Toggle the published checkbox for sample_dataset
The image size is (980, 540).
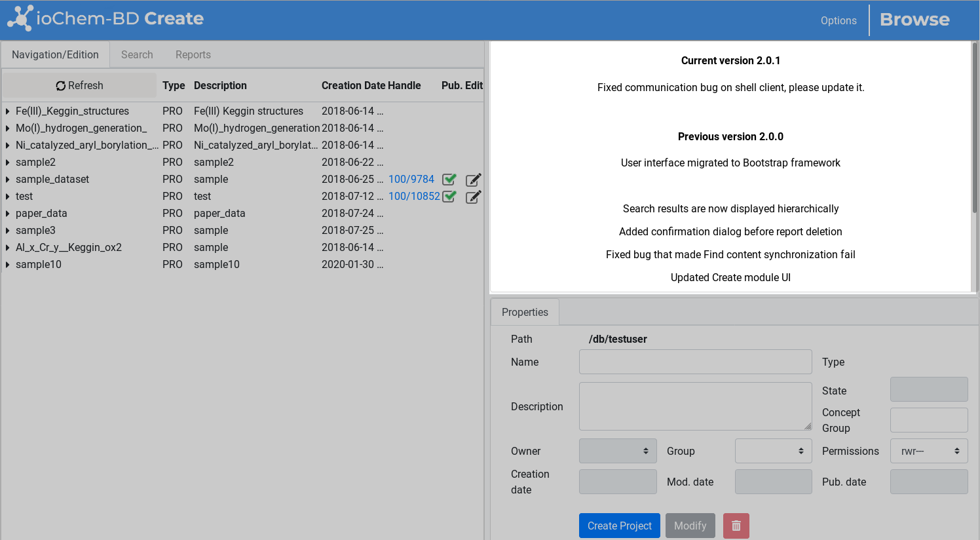[449, 180]
